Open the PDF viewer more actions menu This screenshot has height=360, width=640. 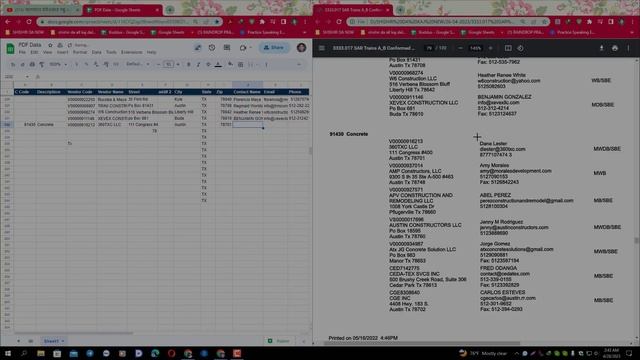click(x=628, y=48)
